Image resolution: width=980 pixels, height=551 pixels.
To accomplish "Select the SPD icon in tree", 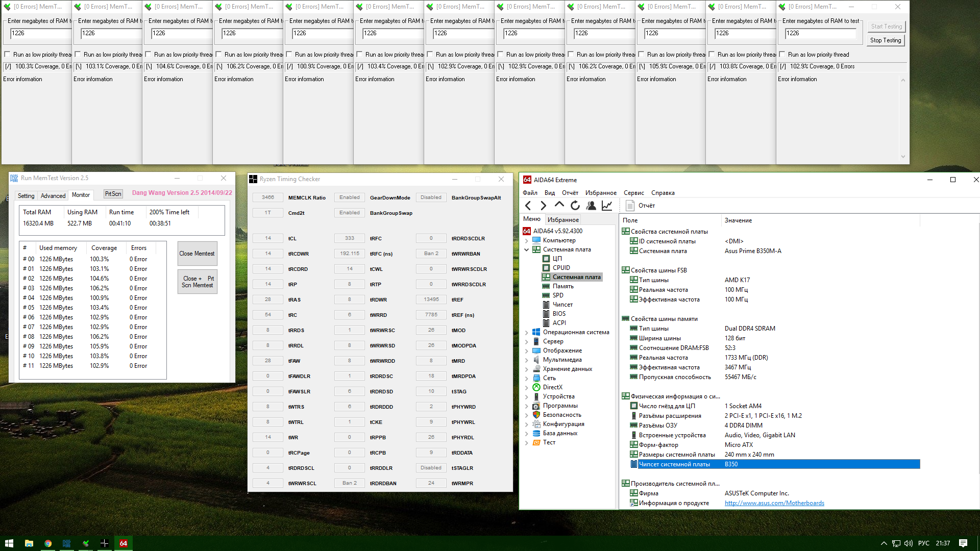I will click(546, 295).
